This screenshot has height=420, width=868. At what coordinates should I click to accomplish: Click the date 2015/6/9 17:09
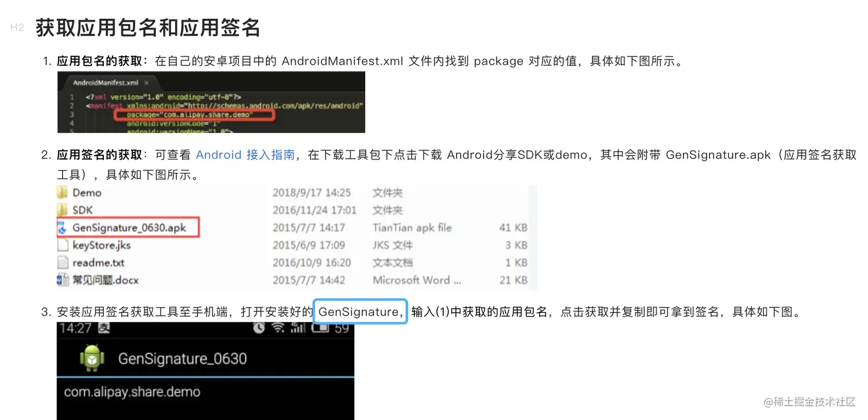309,246
